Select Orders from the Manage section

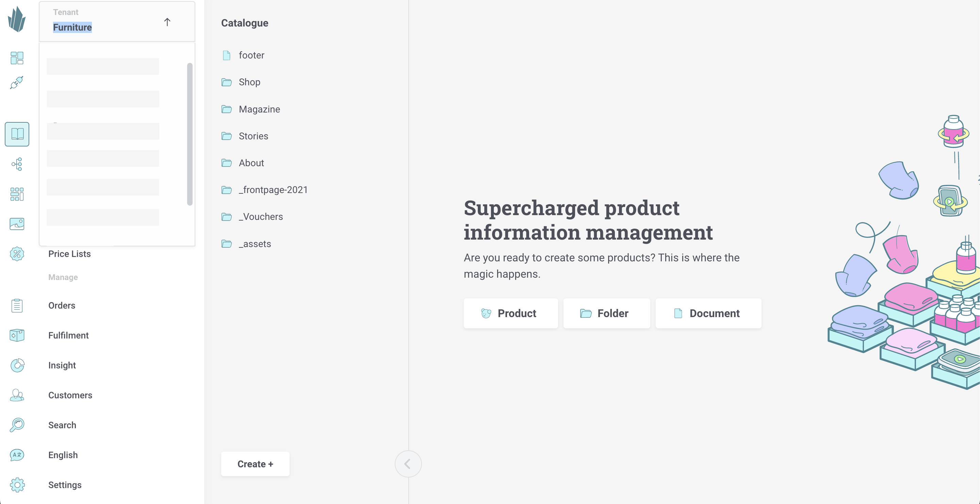point(62,306)
